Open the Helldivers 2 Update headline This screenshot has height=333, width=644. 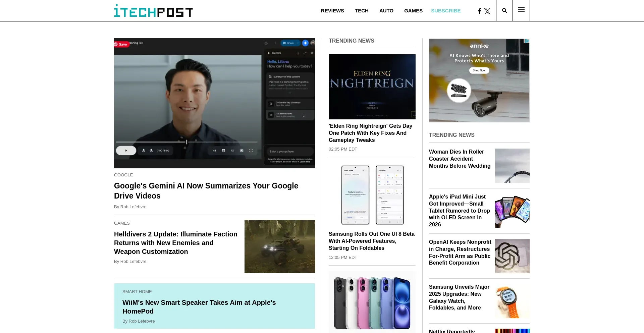point(176,243)
